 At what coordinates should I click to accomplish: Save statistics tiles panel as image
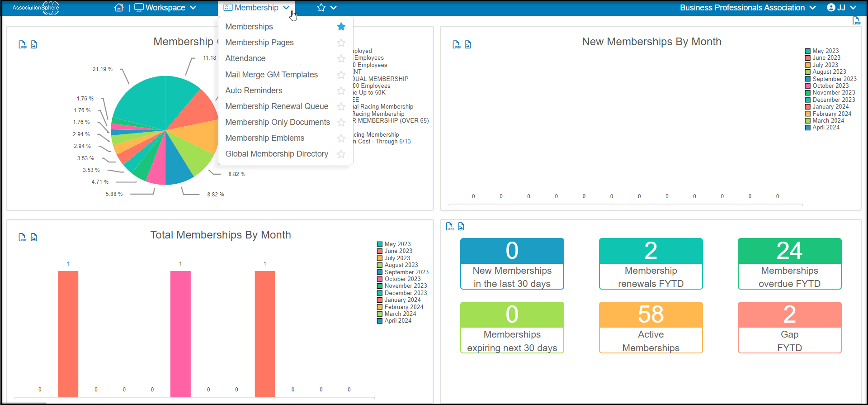(x=461, y=226)
